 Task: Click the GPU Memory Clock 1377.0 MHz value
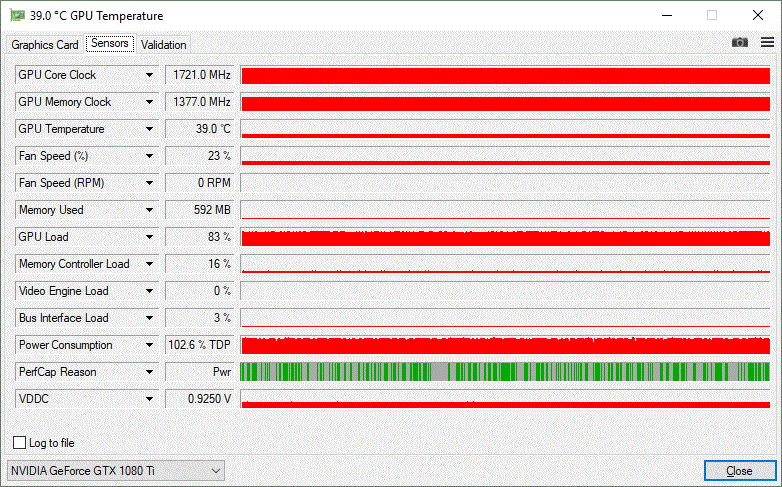click(x=200, y=102)
